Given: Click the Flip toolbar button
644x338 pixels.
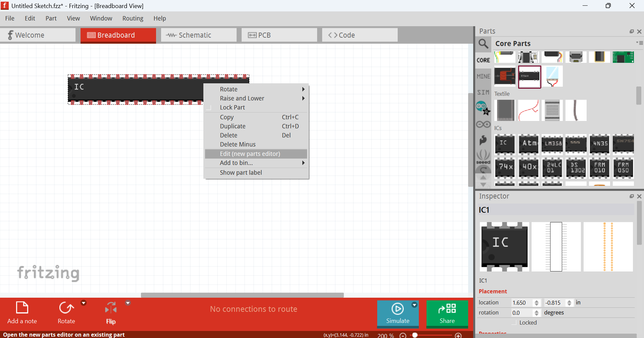Looking at the screenshot, I should click(111, 313).
